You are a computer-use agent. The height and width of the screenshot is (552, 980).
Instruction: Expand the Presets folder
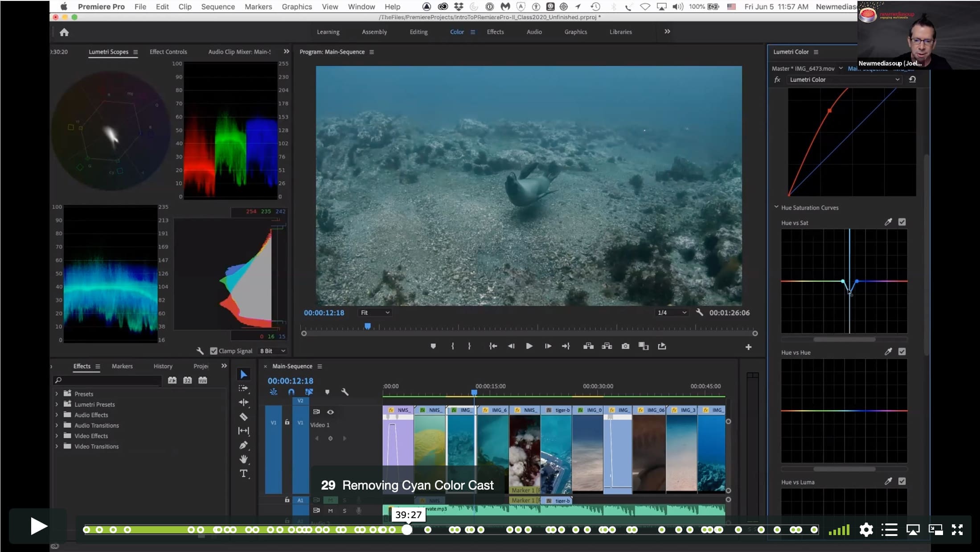click(57, 394)
